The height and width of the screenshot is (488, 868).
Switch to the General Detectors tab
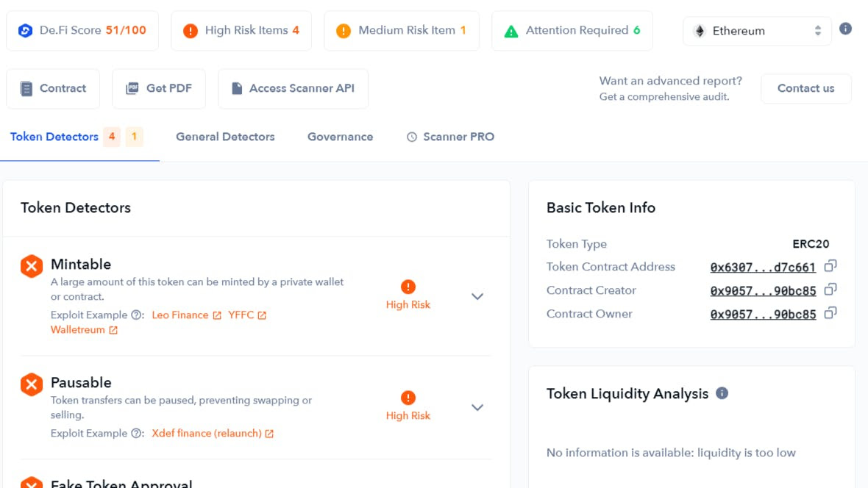[225, 137]
